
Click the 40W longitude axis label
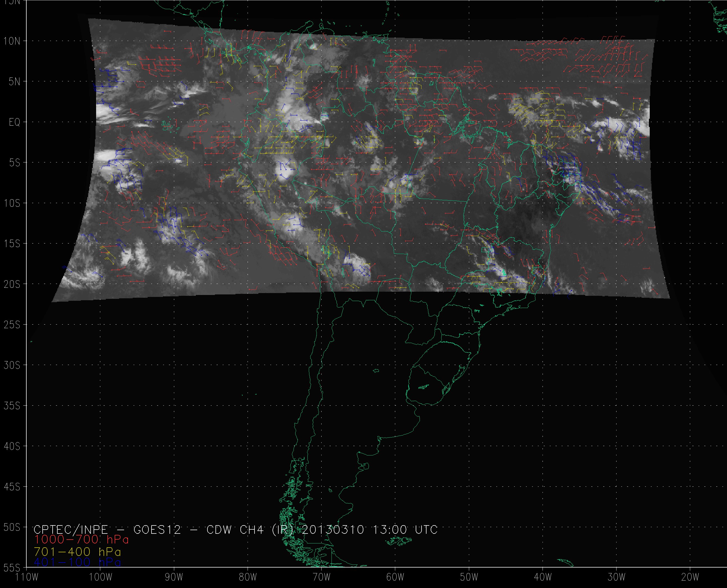pos(543,577)
